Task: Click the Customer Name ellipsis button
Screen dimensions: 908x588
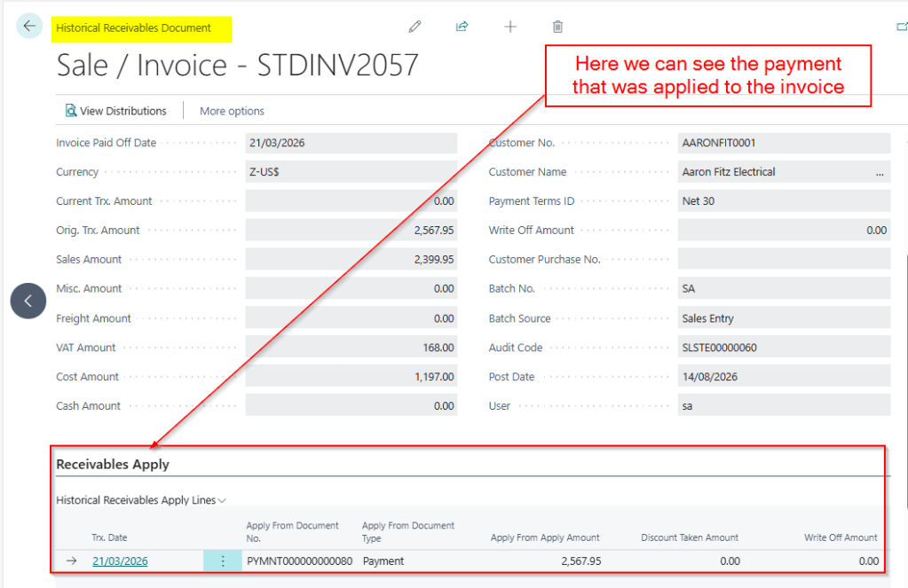Action: pyautogui.click(x=880, y=172)
